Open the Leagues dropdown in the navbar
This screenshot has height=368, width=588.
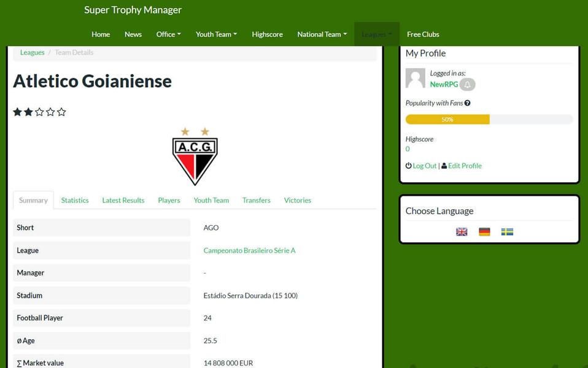click(x=376, y=34)
